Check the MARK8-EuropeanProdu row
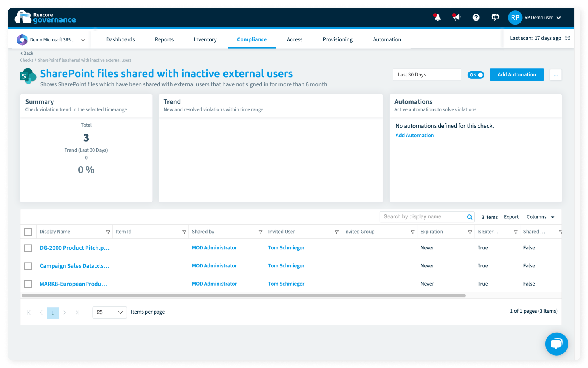The height and width of the screenshot is (368, 588). 28,284
